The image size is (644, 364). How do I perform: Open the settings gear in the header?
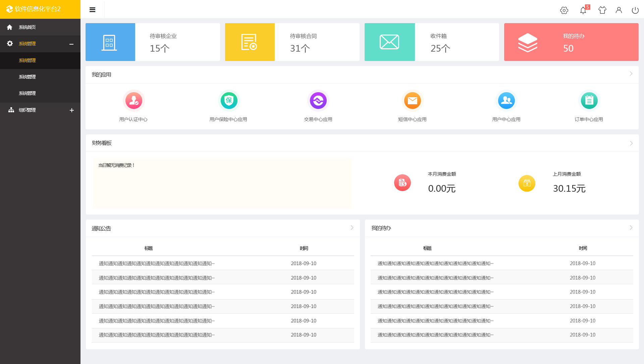coord(564,10)
